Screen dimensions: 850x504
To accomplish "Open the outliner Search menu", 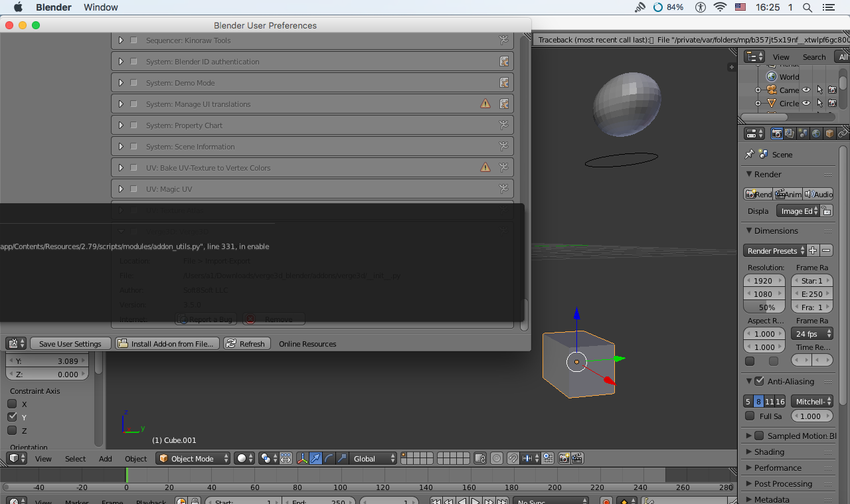I will coord(814,57).
